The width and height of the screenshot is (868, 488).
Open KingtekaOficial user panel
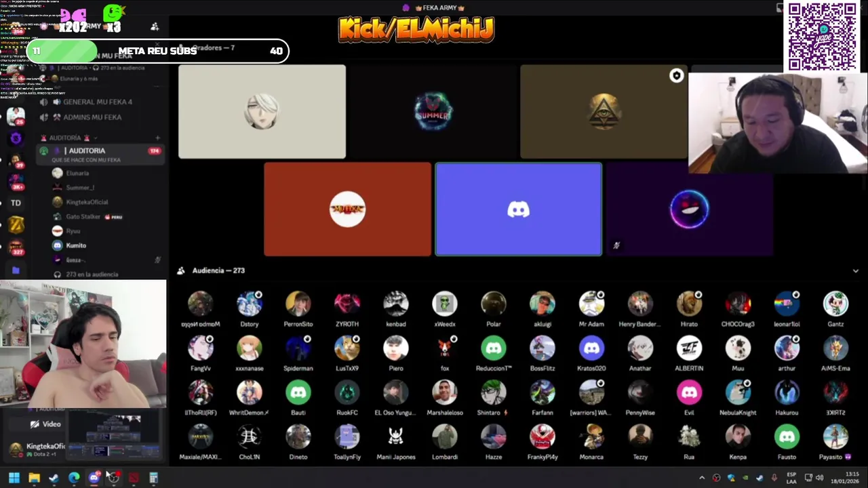(x=37, y=449)
